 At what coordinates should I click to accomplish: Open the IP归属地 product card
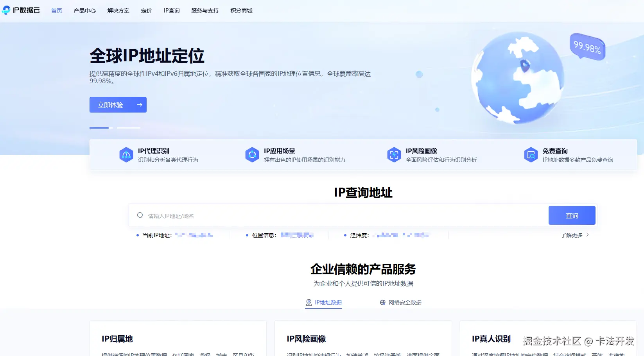pos(178,338)
